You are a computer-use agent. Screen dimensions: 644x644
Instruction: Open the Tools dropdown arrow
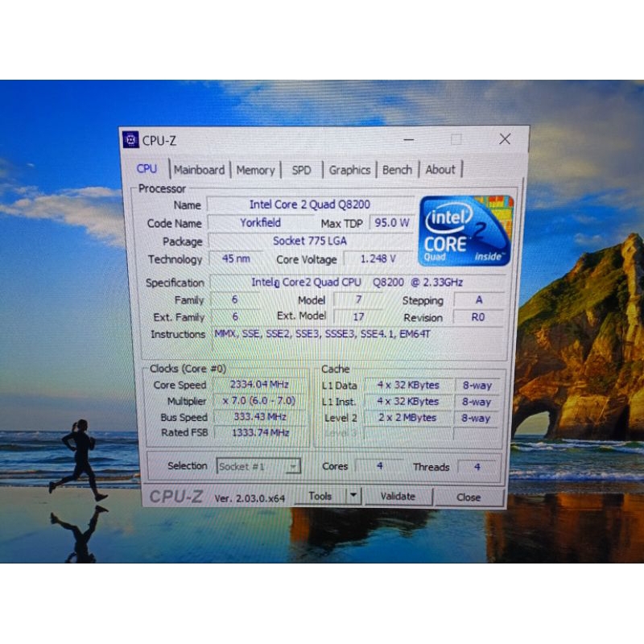(x=353, y=496)
